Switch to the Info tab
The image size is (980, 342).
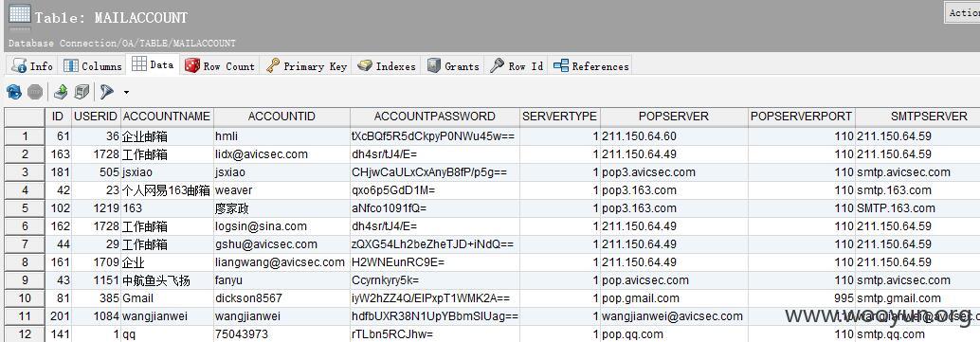tap(32, 65)
